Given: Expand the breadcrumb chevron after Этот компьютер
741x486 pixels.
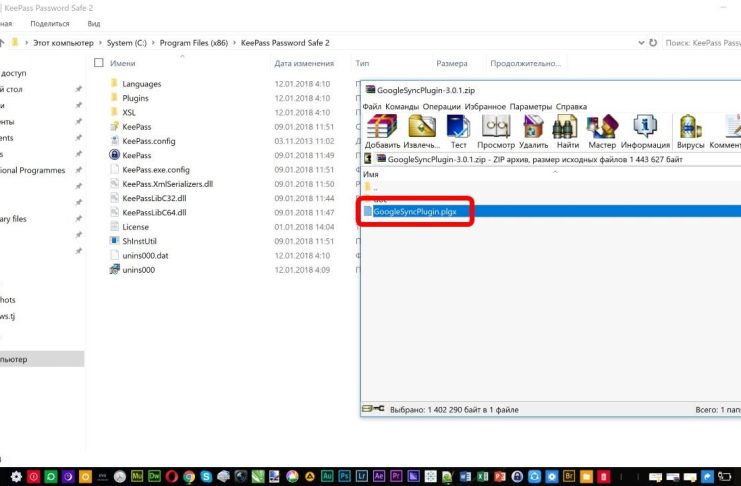Looking at the screenshot, I should pyautogui.click(x=100, y=43).
